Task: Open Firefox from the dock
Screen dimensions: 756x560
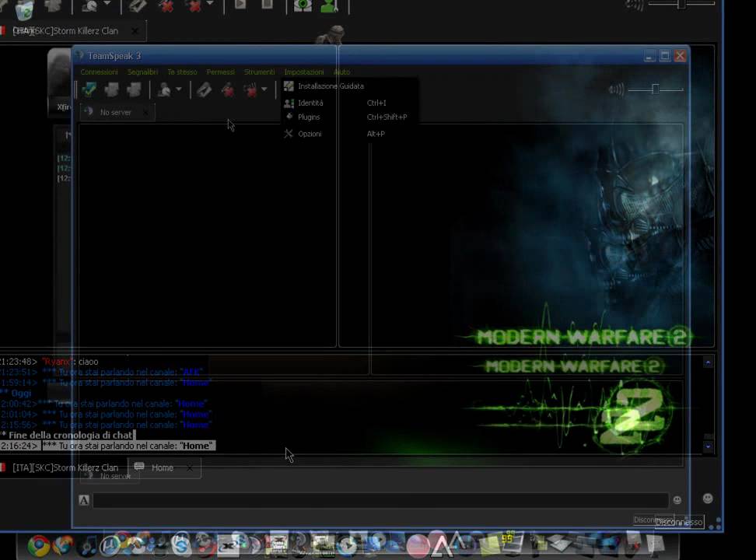Action: [x=63, y=545]
